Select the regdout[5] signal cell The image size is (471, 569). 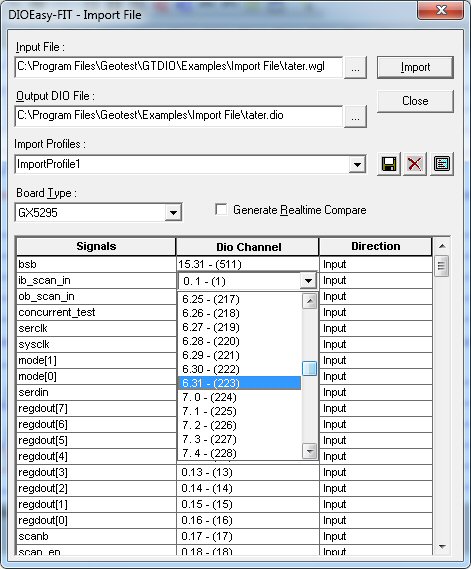pos(96,440)
